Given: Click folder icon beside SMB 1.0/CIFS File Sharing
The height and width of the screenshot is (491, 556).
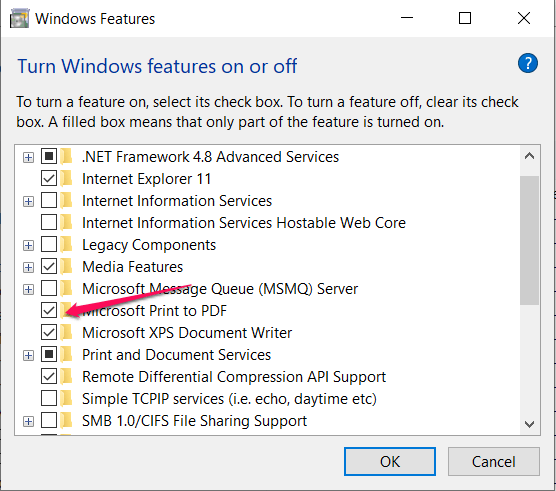Looking at the screenshot, I should (x=66, y=421).
